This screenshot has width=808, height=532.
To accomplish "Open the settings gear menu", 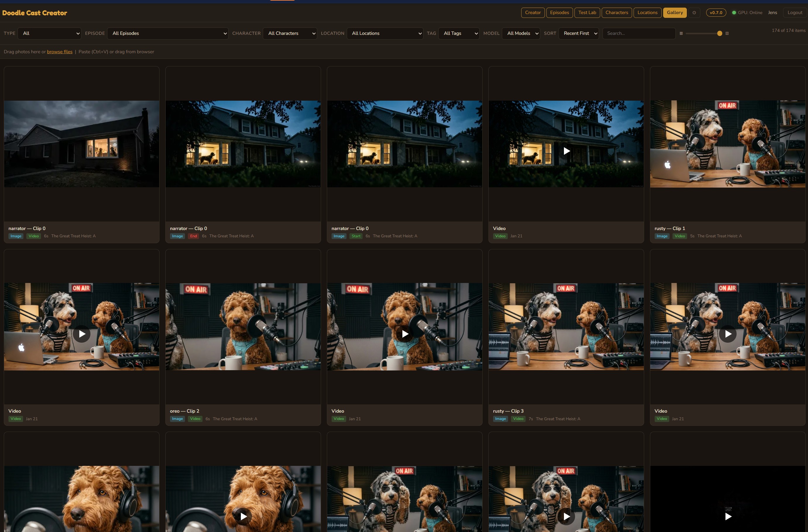I will (694, 13).
